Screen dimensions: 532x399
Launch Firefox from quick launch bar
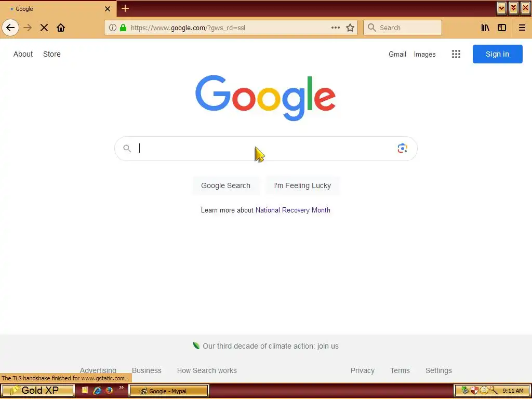(109, 390)
